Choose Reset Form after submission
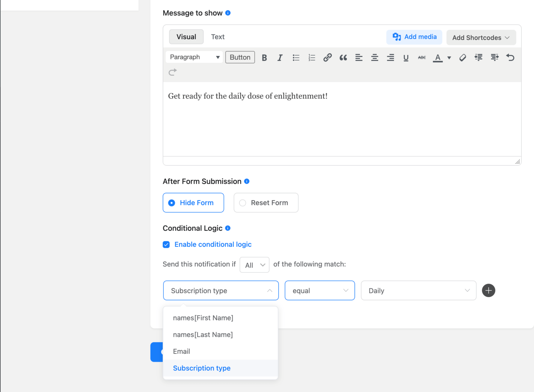The height and width of the screenshot is (392, 534). [x=266, y=203]
